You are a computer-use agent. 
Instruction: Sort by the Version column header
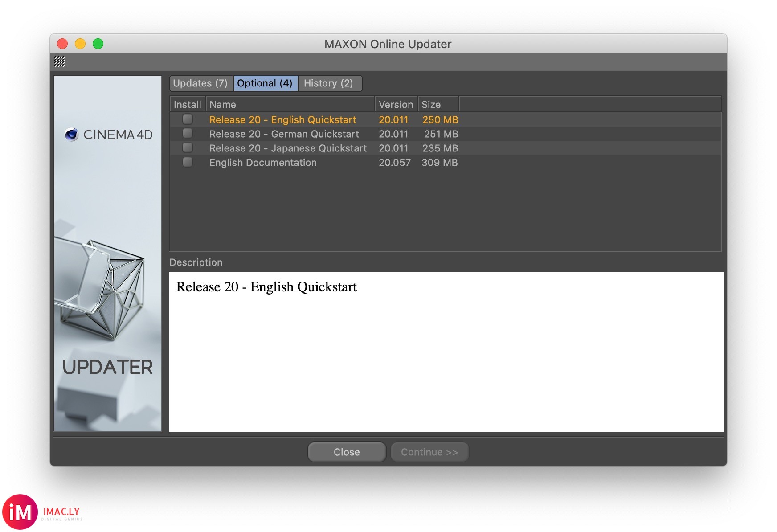click(396, 105)
